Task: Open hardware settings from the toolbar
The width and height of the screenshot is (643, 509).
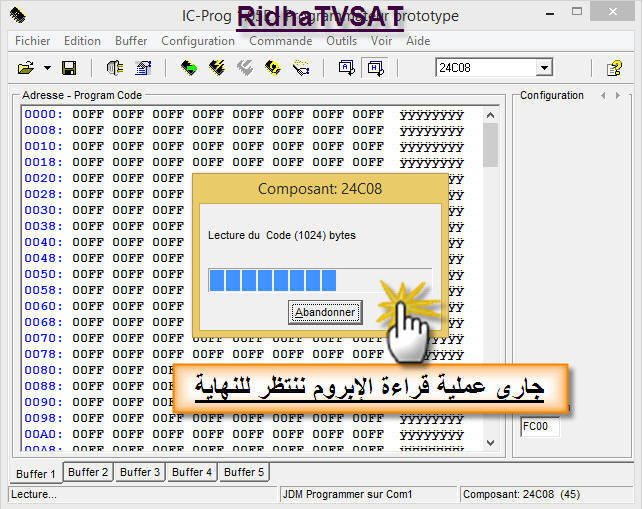Action: click(114, 68)
